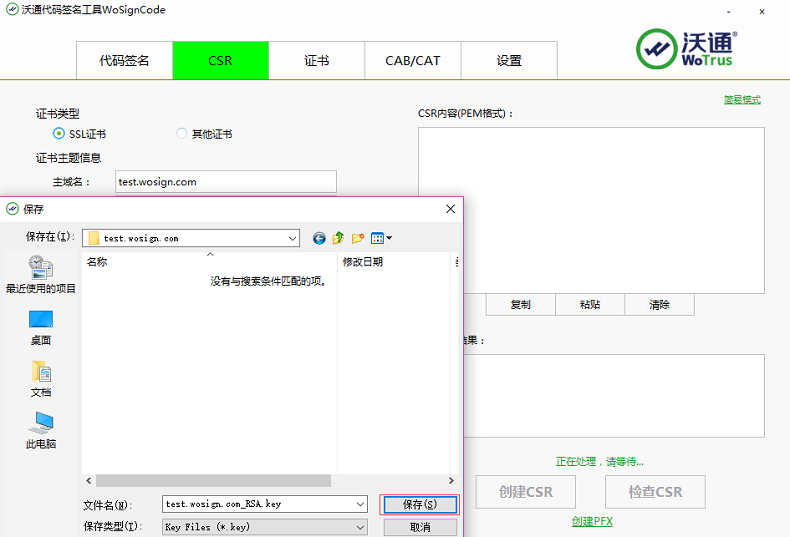Choose the 其他证书 radio option

pos(181,134)
